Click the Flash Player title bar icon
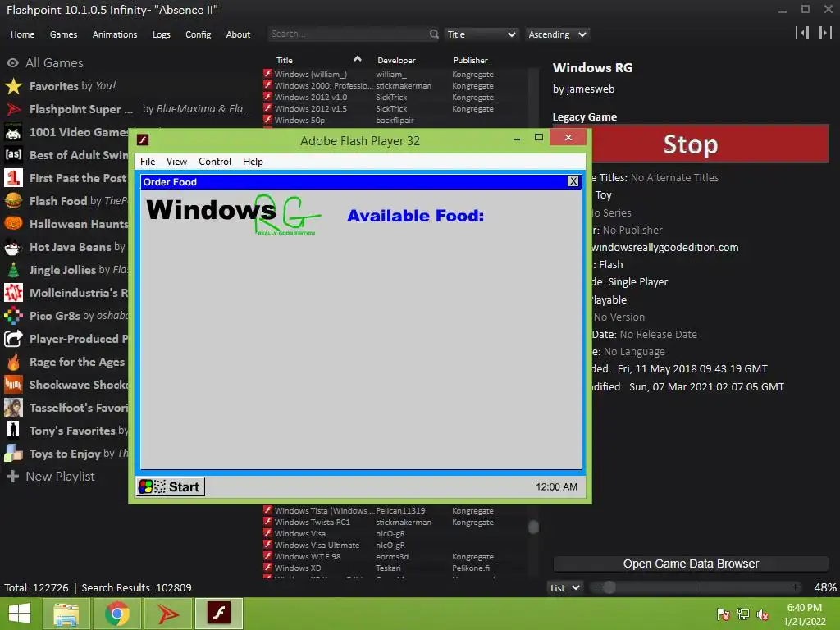 143,139
